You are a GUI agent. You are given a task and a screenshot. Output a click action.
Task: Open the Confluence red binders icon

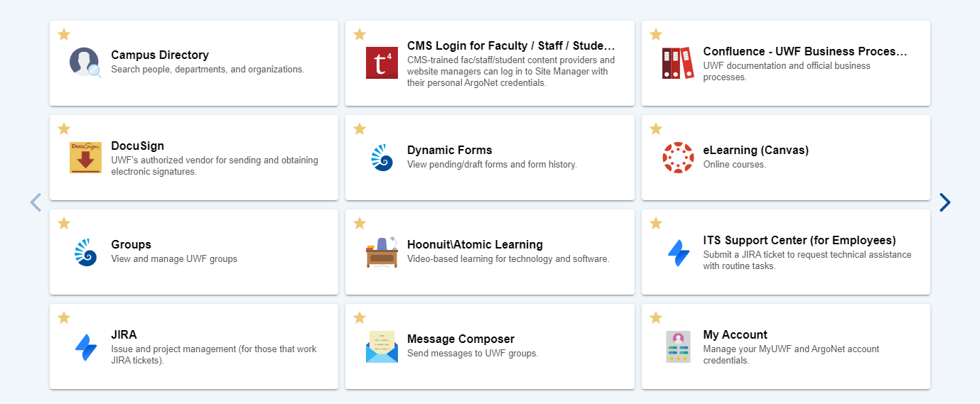tap(677, 62)
